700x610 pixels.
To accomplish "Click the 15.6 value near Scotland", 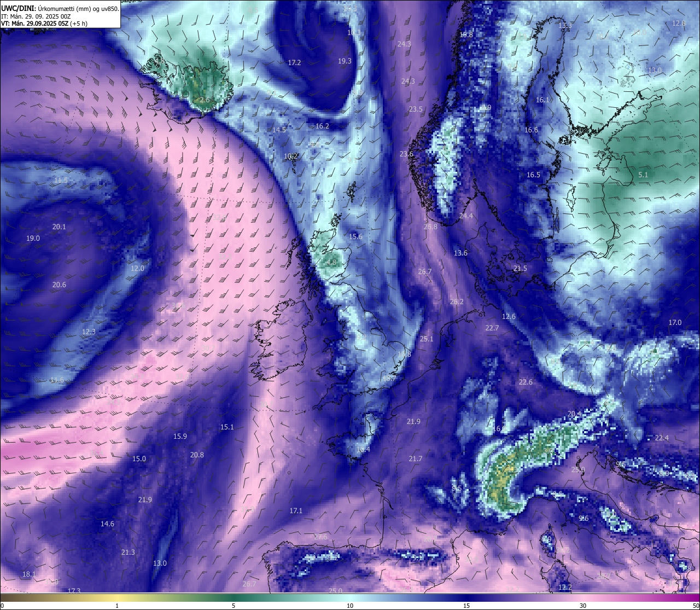I will 355,237.
